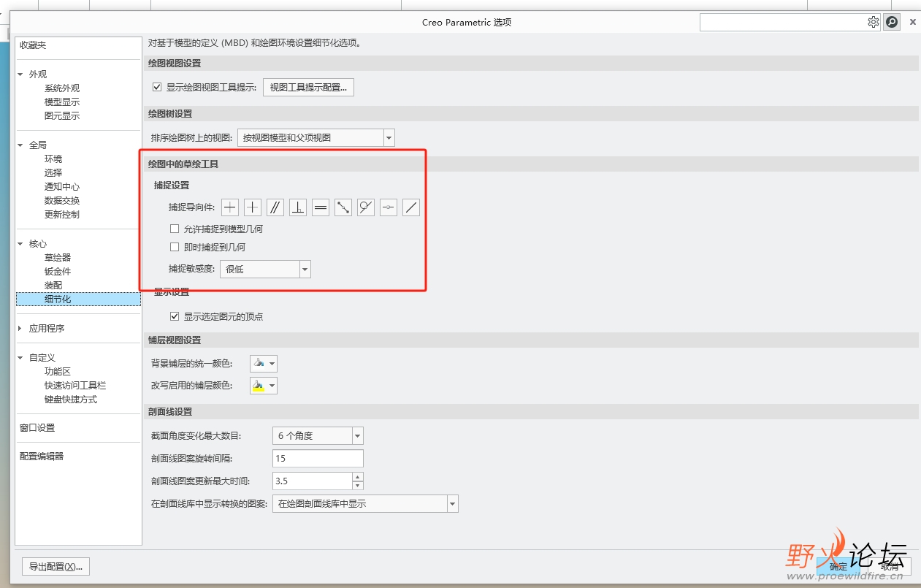Select 收藏夹 in the sidebar
The image size is (921, 588).
click(x=33, y=45)
